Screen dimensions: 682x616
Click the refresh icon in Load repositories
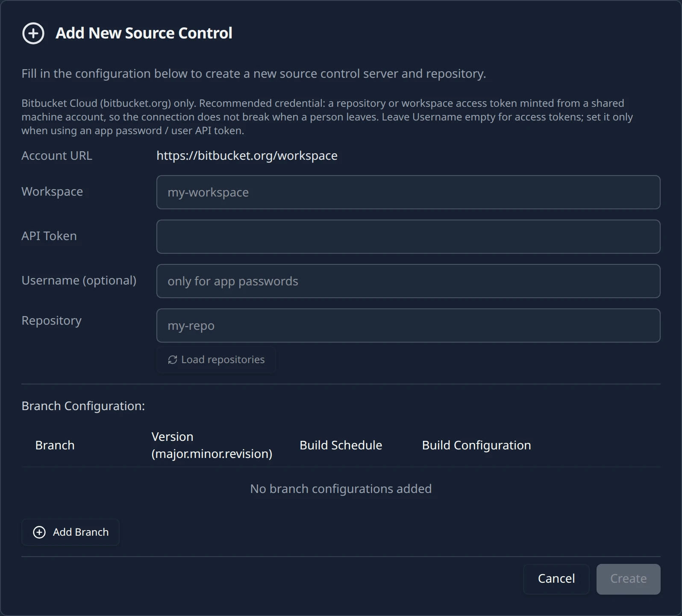(173, 360)
